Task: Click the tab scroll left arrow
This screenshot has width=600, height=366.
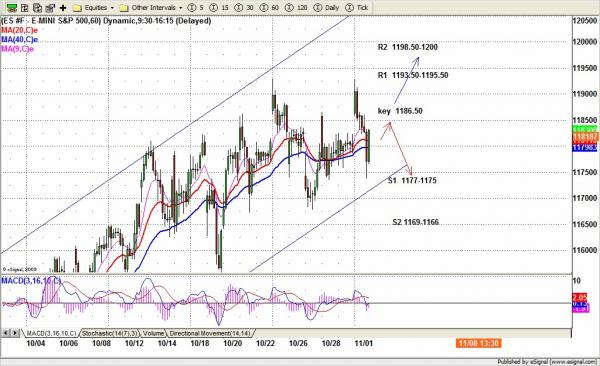Action: pos(6,333)
